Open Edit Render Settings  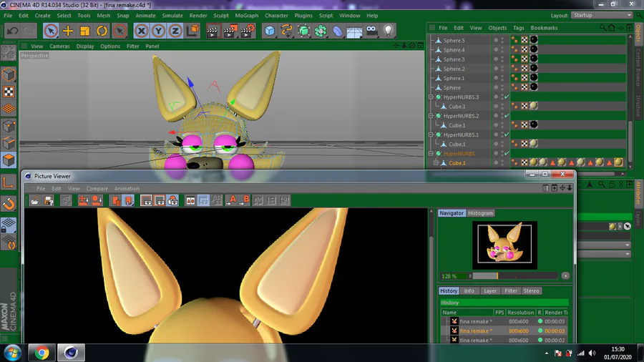[x=248, y=31]
